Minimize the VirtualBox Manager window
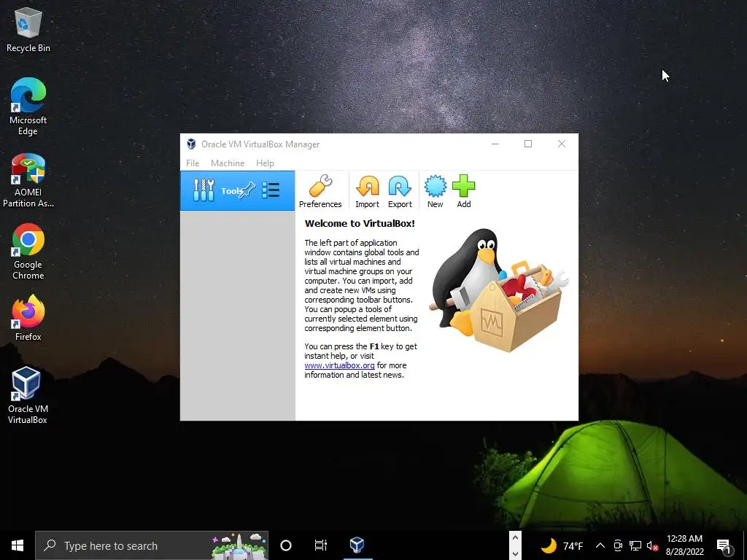747x560 pixels. click(495, 144)
